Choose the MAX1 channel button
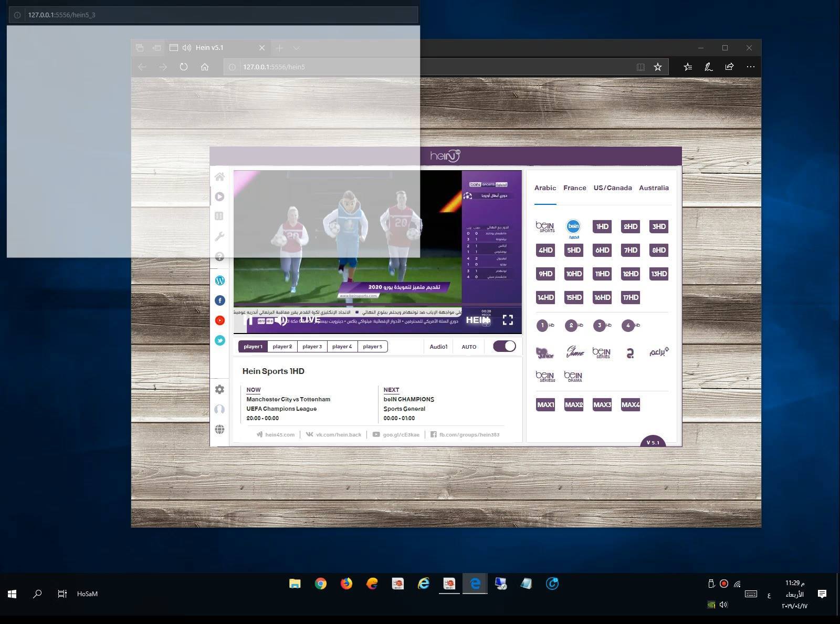 [x=545, y=404]
